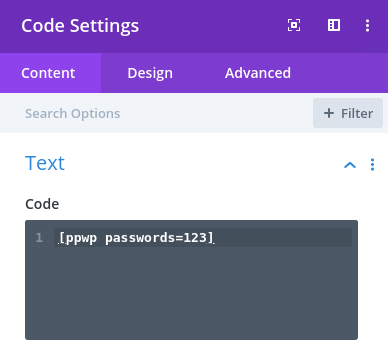This screenshot has width=388, height=364.
Task: Open the Advanced tab
Action: [x=258, y=73]
